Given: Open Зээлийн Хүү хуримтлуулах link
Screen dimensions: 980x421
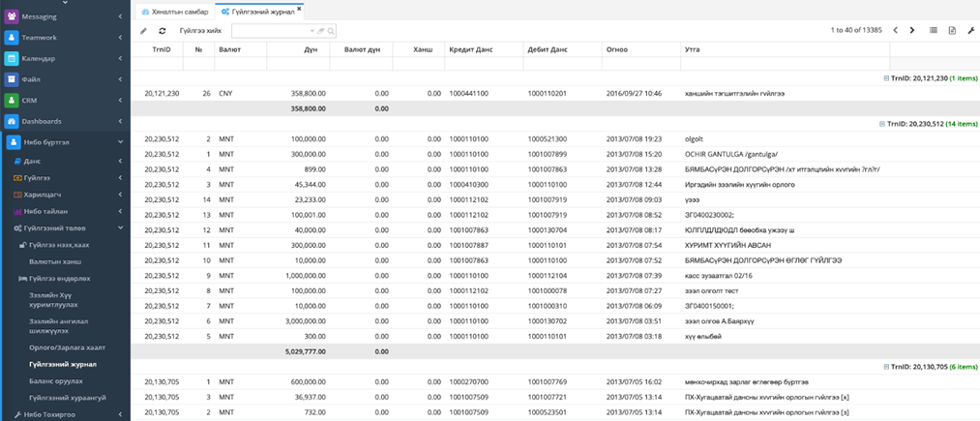Looking at the screenshot, I should (x=54, y=299).
